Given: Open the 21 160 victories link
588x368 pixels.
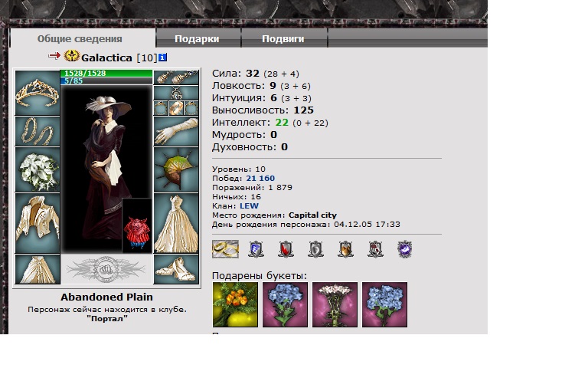Looking at the screenshot, I should [260, 178].
